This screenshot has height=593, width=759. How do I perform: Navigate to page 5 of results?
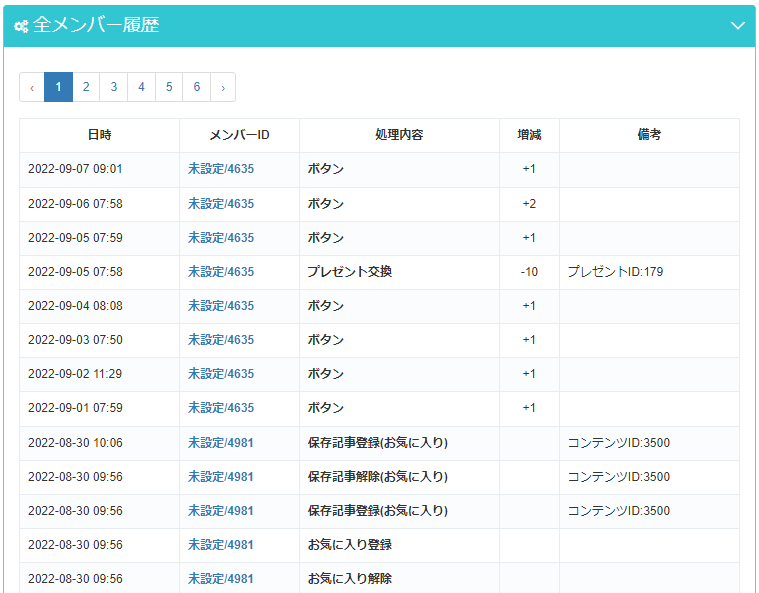[x=169, y=87]
